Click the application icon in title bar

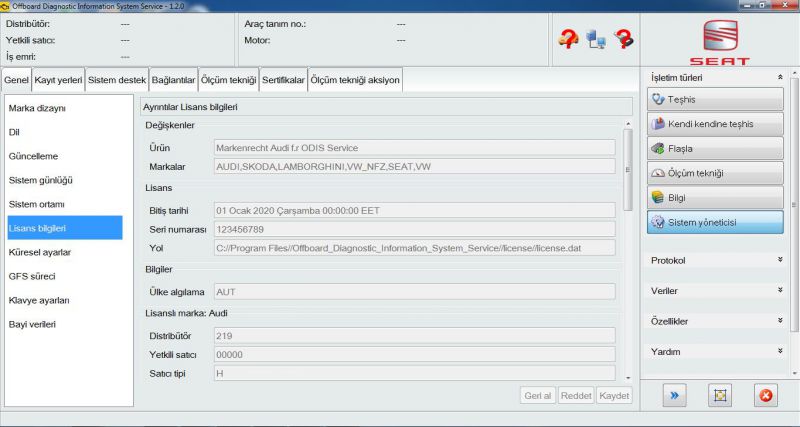5,6
